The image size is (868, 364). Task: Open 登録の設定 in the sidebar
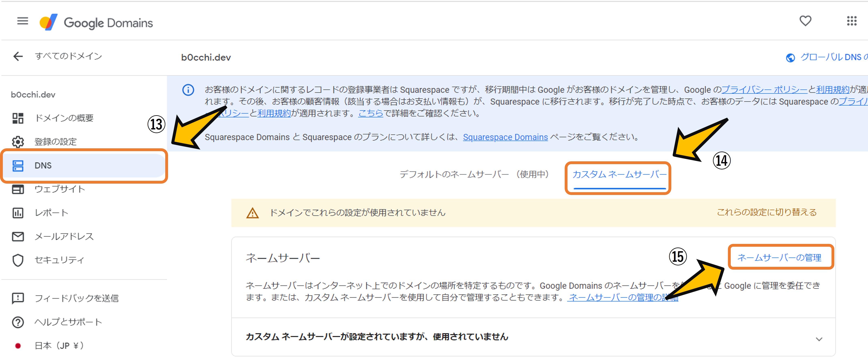coord(56,142)
